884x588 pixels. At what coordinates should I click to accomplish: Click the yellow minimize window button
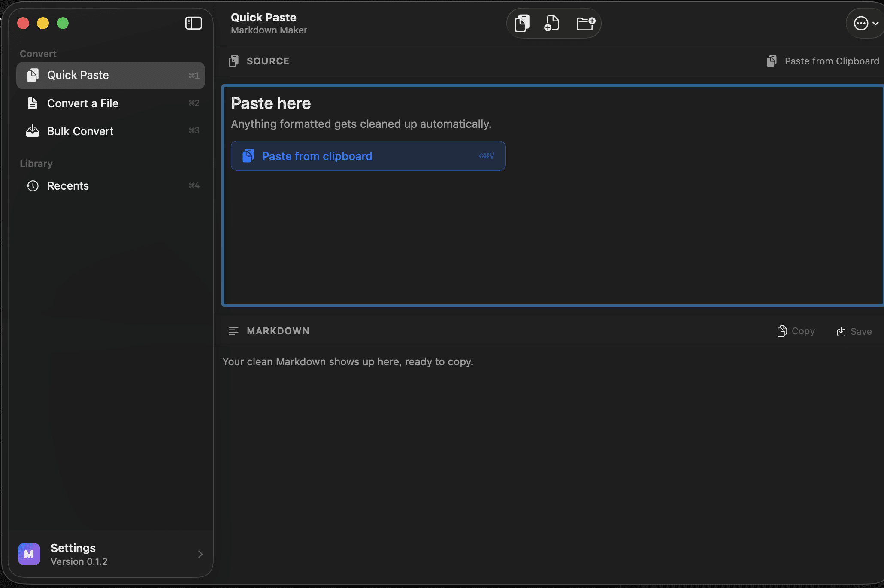point(43,23)
